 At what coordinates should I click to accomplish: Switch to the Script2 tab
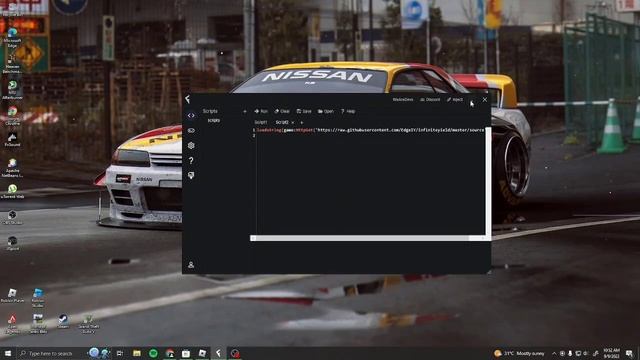(282, 122)
